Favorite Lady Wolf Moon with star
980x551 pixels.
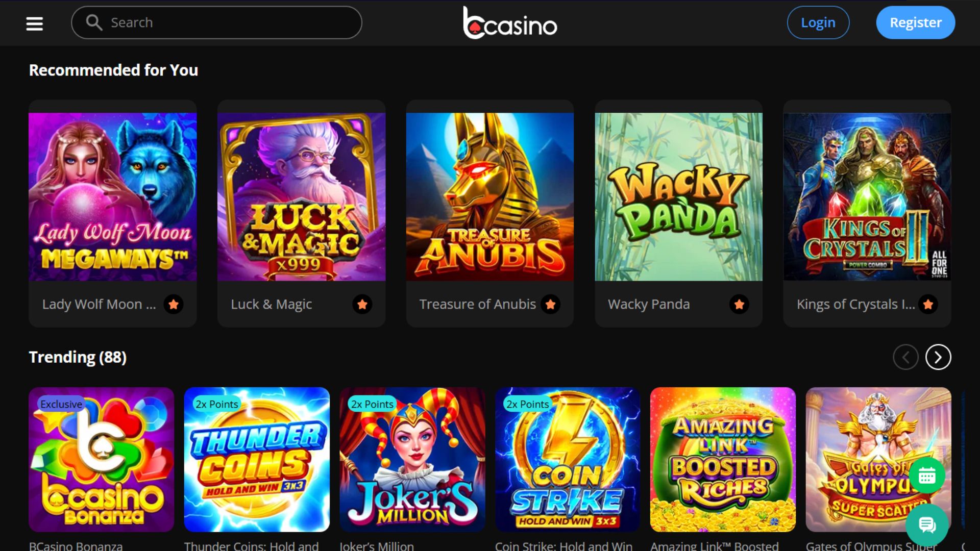click(174, 305)
